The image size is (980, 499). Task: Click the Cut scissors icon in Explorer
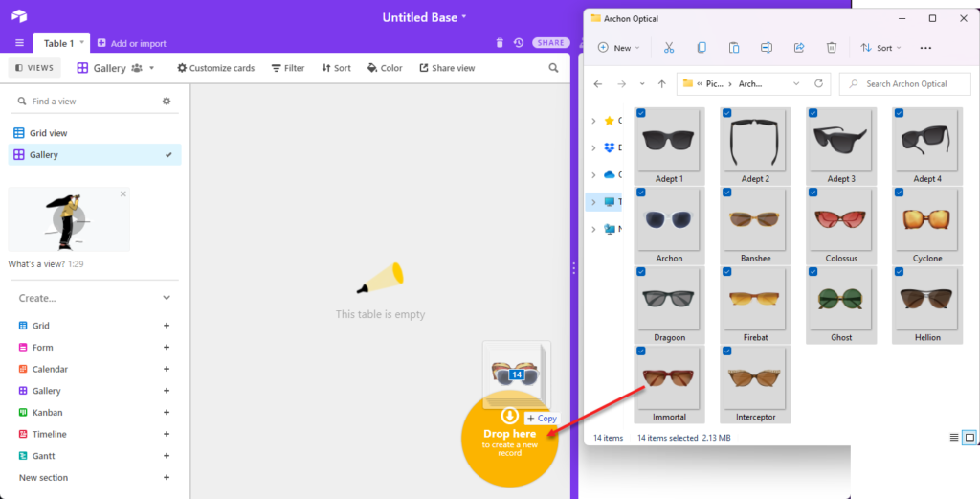pyautogui.click(x=669, y=48)
